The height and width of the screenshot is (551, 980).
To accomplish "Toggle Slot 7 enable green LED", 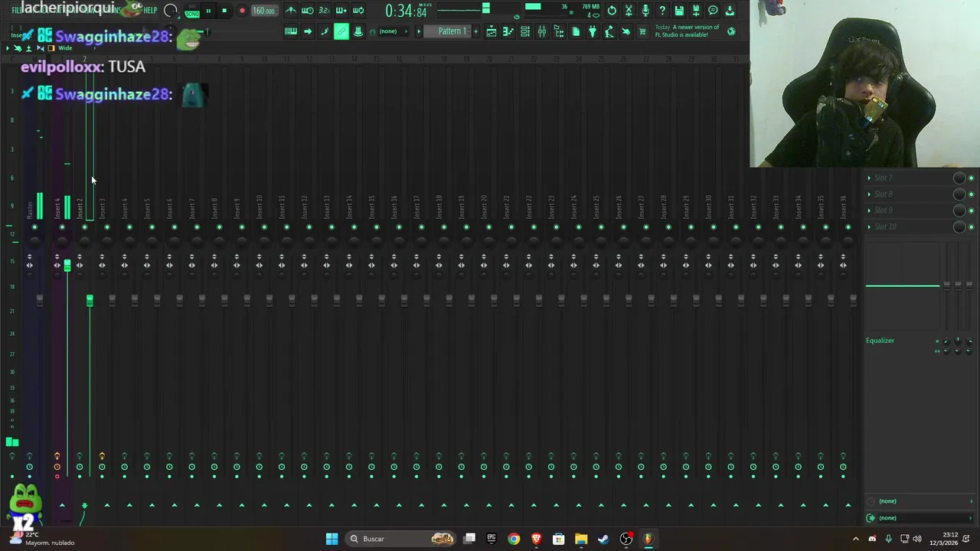I will [x=972, y=178].
